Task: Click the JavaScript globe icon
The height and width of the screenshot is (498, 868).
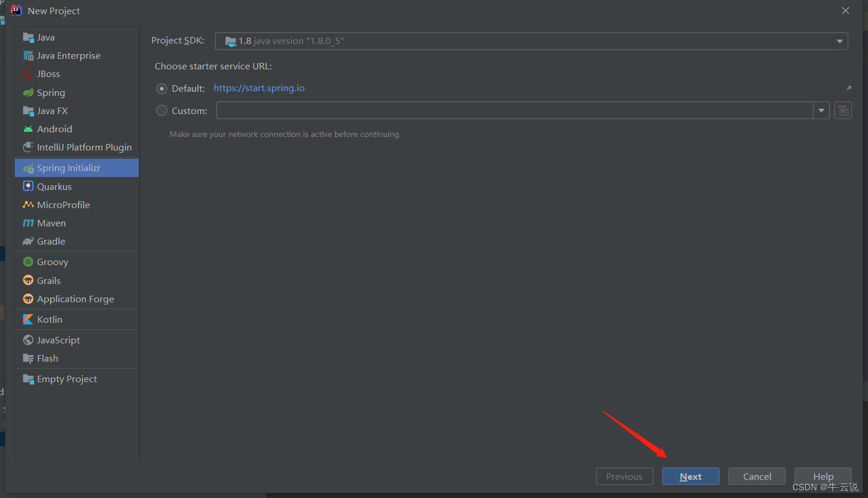Action: 28,340
